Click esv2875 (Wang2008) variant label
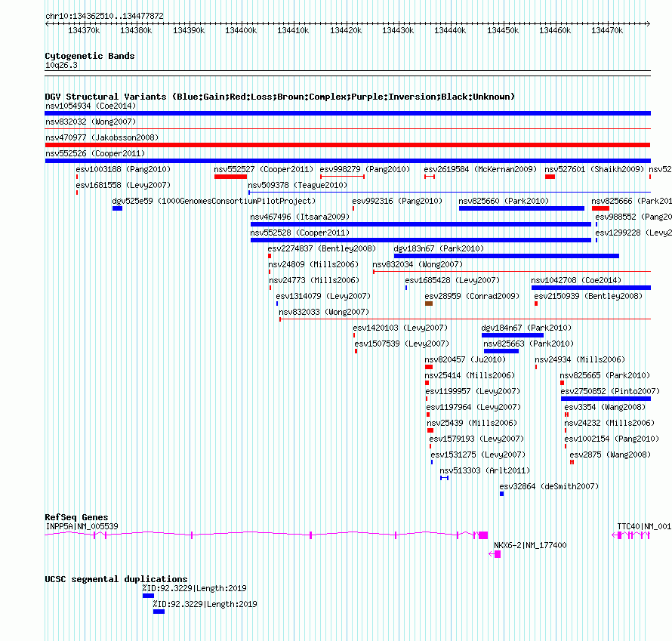Viewport: 672px width, 641px height. point(610,455)
